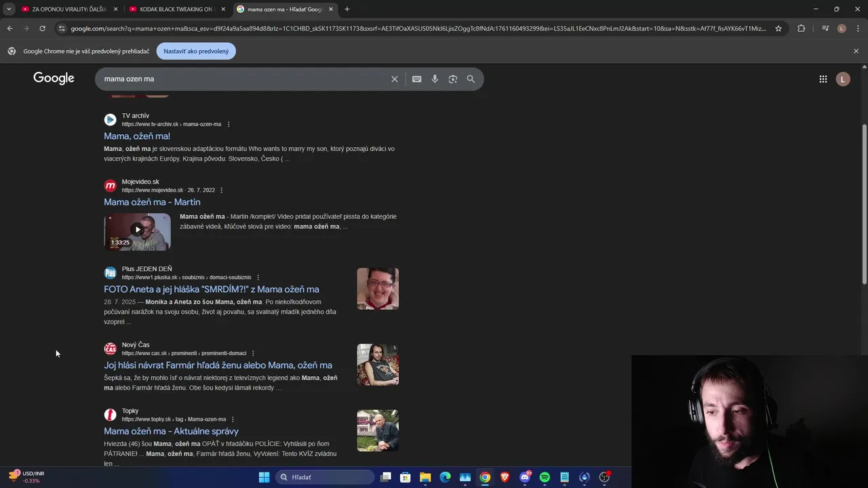Screen dimensions: 868x488
Task: Open the on-screen keyboard input tool
Action: tap(417, 79)
